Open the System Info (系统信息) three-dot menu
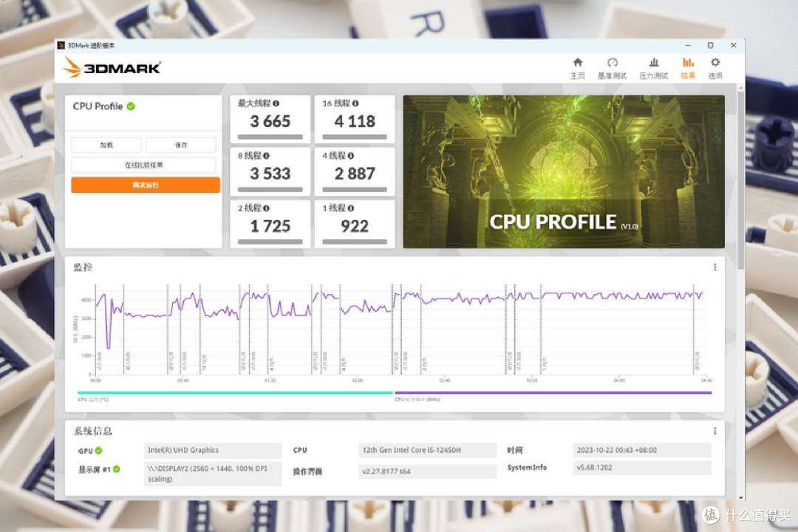The height and width of the screenshot is (532, 798). pos(715,432)
